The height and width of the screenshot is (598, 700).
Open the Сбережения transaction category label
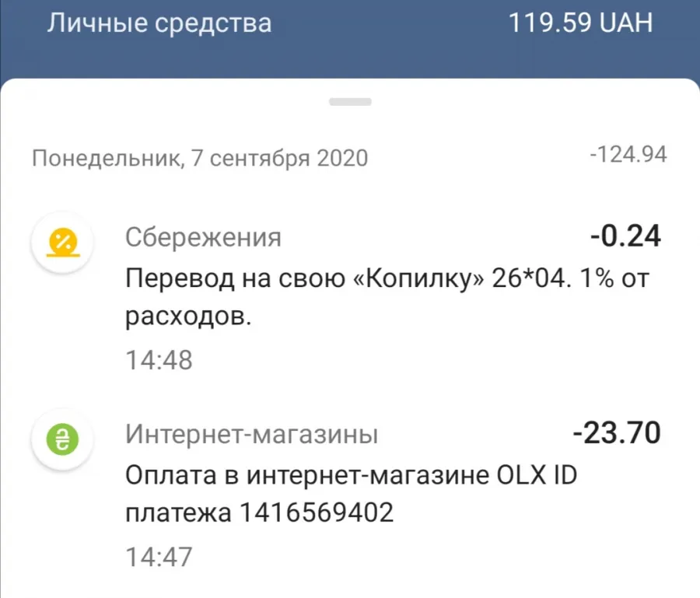(203, 237)
